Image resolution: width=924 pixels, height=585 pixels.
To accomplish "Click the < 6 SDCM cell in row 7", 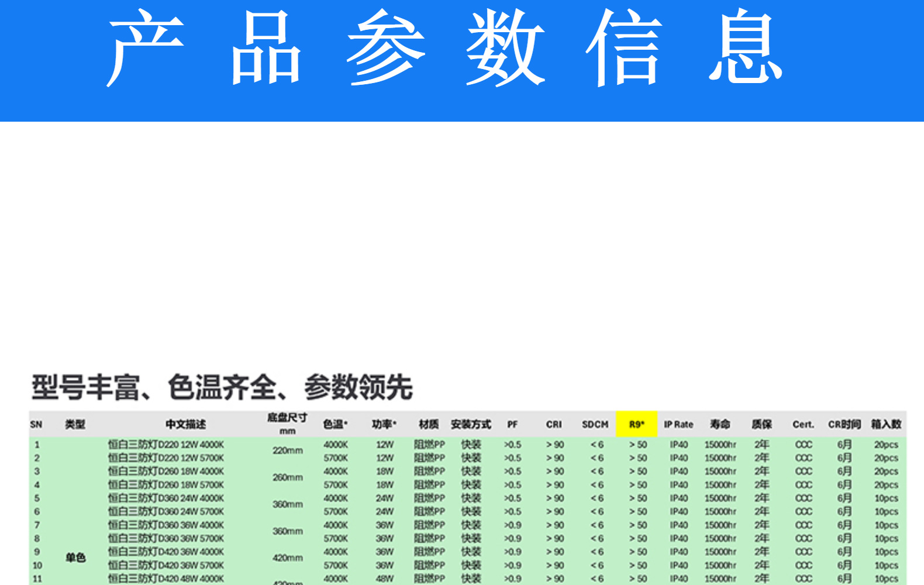I will (597, 525).
